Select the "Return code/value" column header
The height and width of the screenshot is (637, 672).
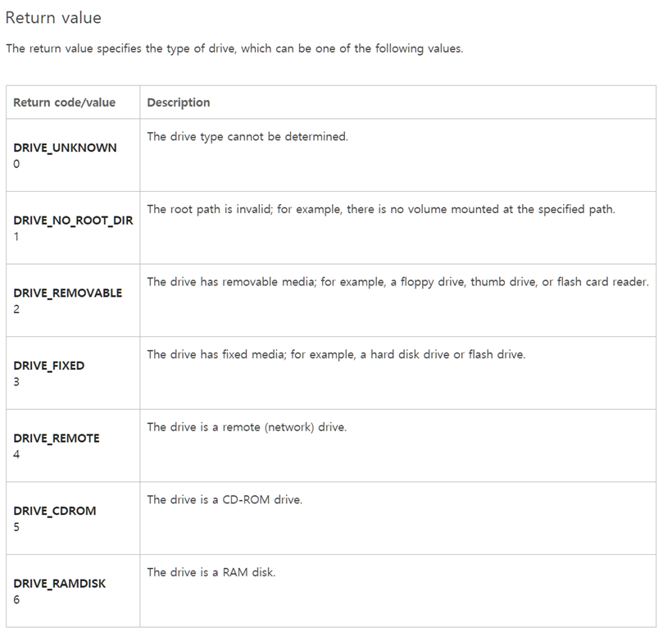tap(65, 102)
